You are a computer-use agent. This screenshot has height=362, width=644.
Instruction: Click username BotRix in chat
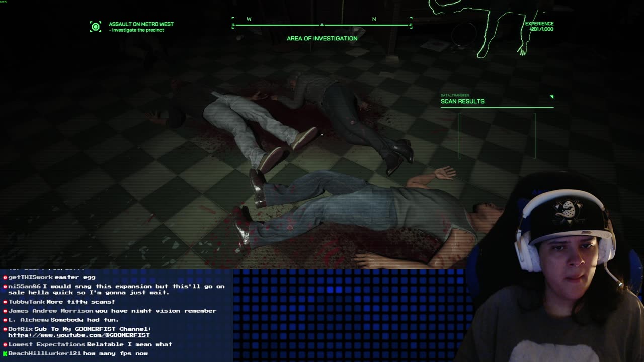click(20, 329)
